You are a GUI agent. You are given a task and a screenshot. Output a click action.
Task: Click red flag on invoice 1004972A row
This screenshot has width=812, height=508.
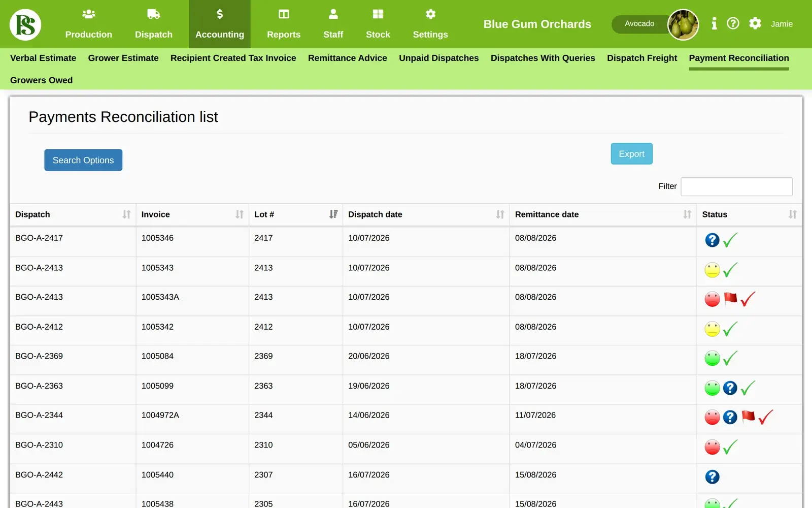pyautogui.click(x=748, y=417)
